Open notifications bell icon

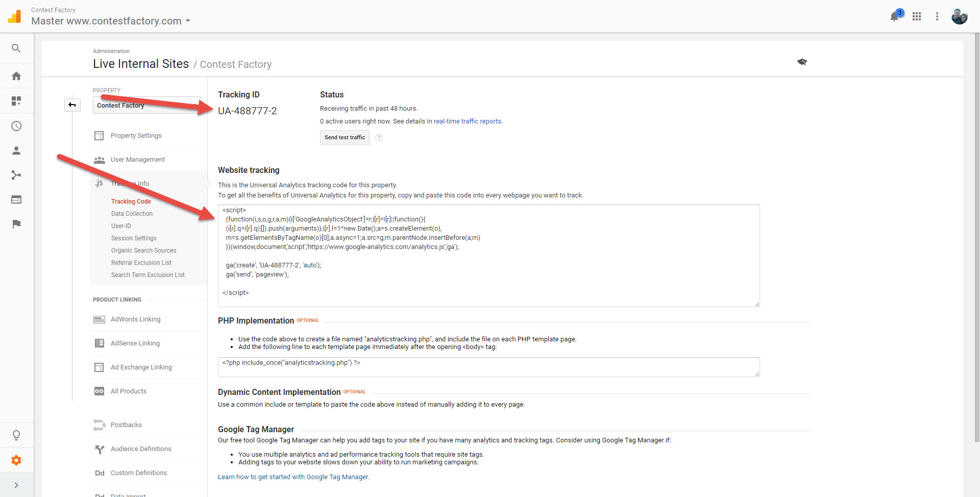point(894,16)
